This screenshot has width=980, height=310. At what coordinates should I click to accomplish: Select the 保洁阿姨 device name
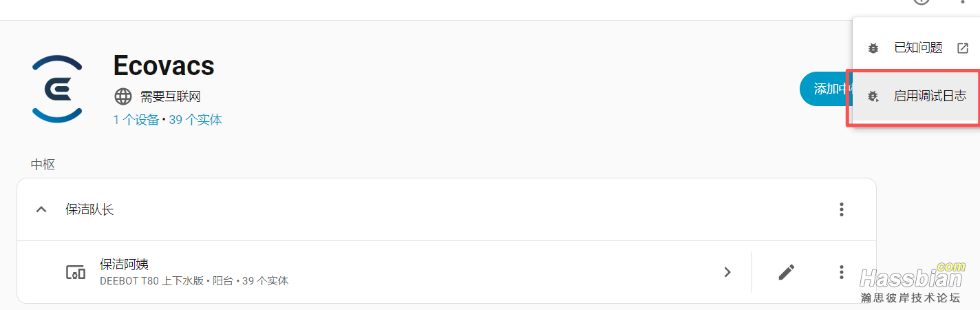coord(124,265)
